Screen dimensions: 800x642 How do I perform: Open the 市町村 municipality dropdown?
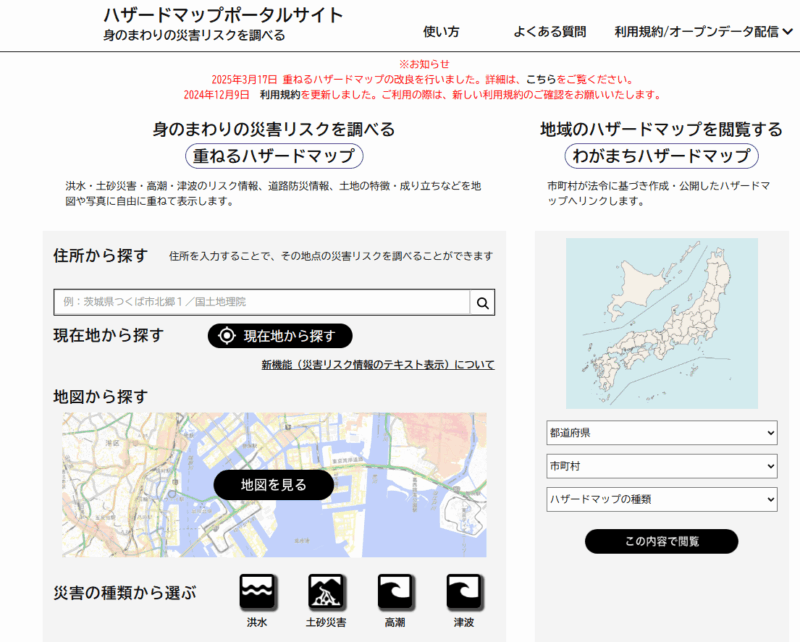(662, 466)
